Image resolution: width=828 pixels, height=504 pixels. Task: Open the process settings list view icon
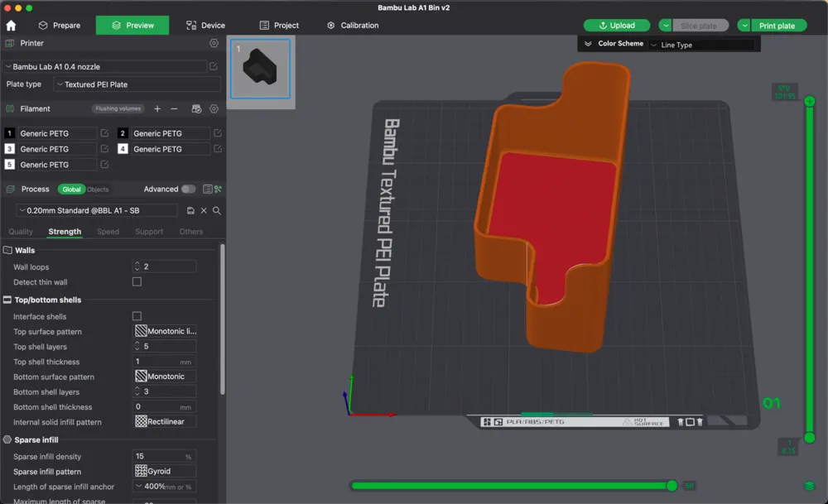click(x=208, y=189)
